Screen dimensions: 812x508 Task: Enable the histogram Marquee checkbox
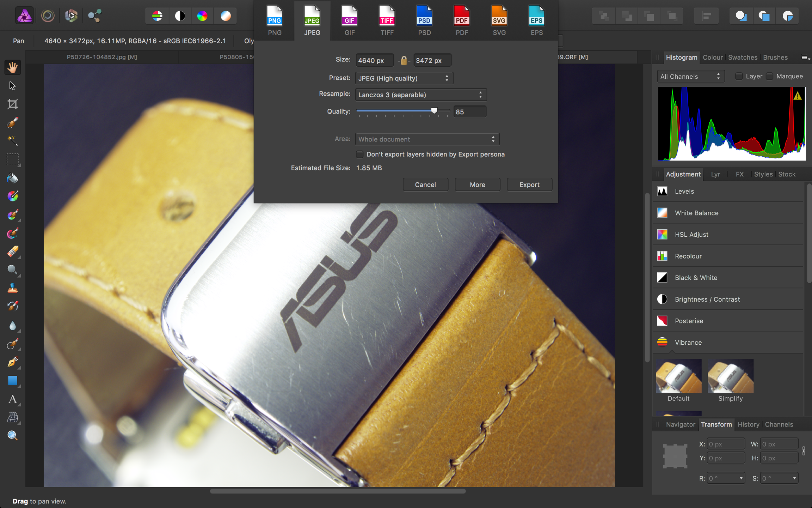pyautogui.click(x=770, y=76)
